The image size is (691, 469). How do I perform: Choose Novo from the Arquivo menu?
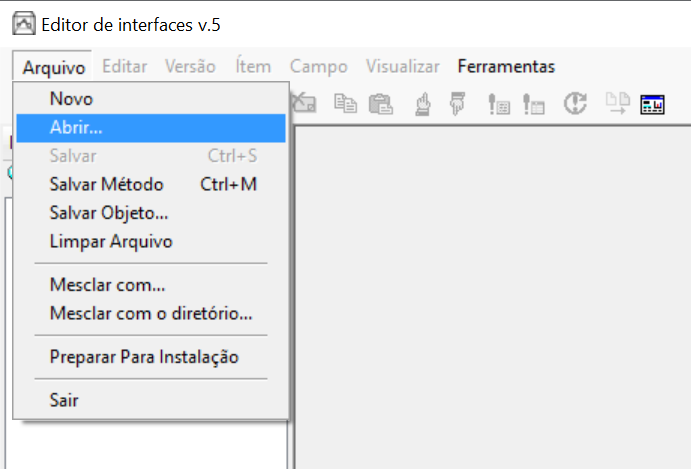71,99
